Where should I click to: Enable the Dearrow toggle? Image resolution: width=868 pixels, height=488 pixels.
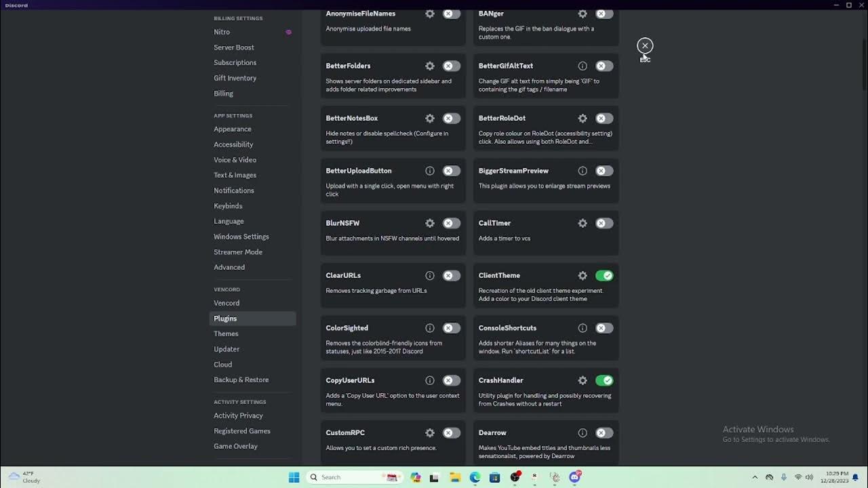604,433
